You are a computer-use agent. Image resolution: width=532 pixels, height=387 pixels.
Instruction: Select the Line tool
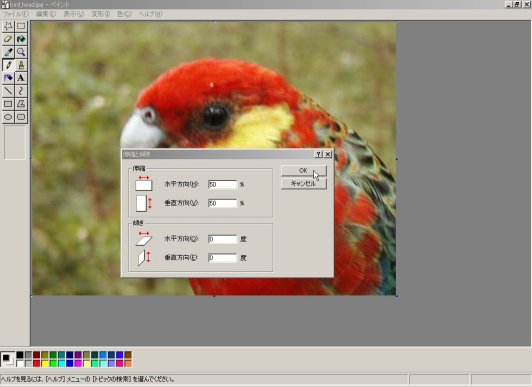8,91
